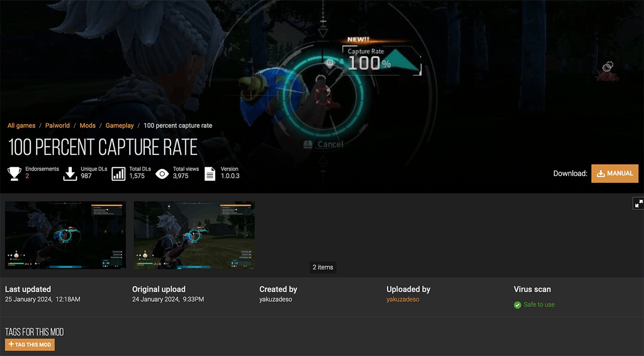
Task: Click the Total views eye icon
Action: pos(162,174)
